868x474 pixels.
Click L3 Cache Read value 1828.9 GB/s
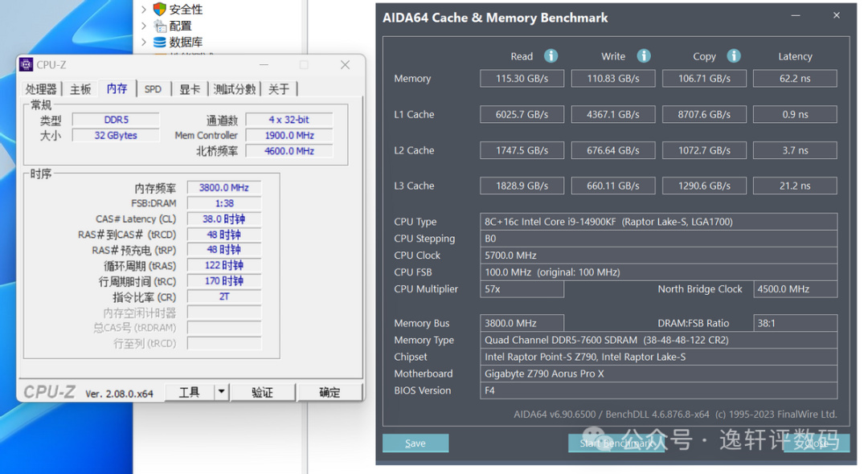[x=522, y=186]
